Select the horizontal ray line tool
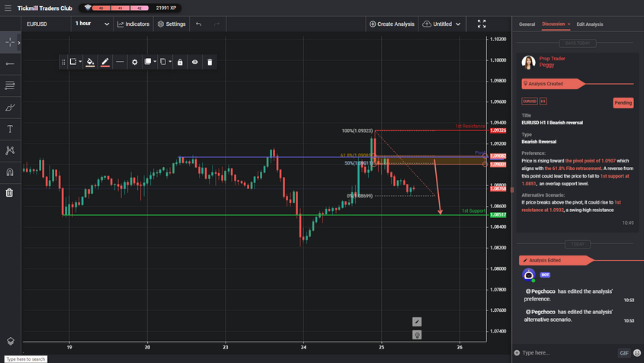The image size is (644, 363). click(10, 64)
